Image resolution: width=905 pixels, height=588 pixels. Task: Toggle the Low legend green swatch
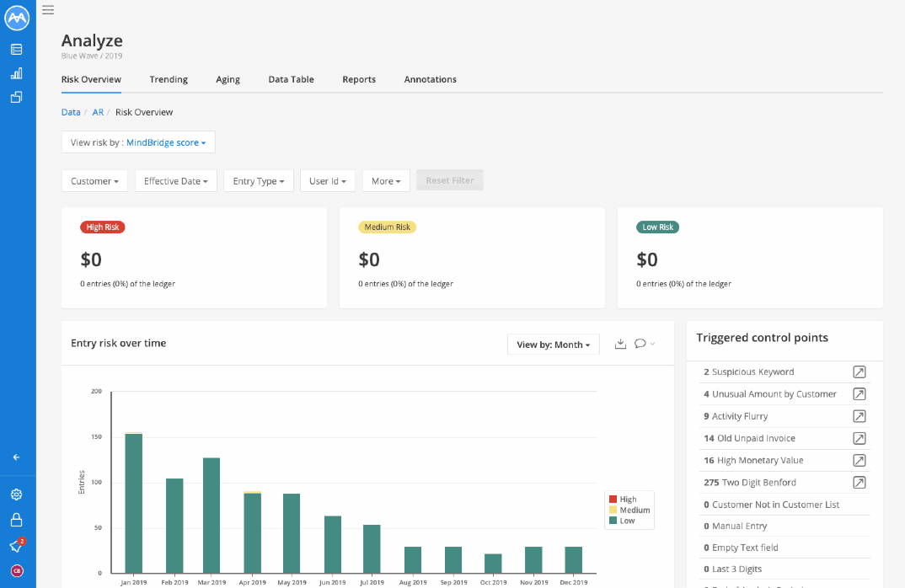click(x=613, y=521)
